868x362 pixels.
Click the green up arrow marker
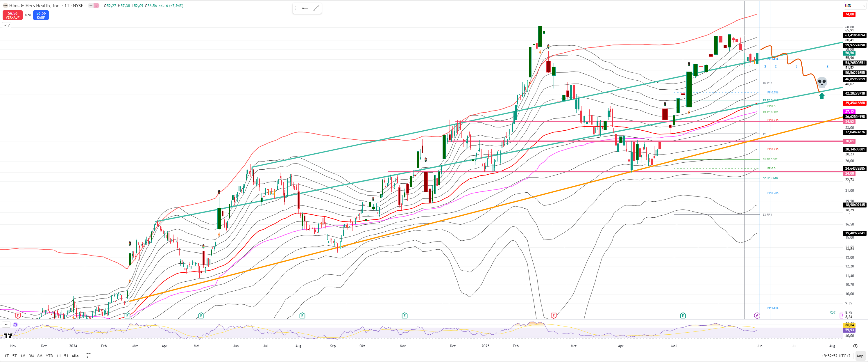(822, 96)
